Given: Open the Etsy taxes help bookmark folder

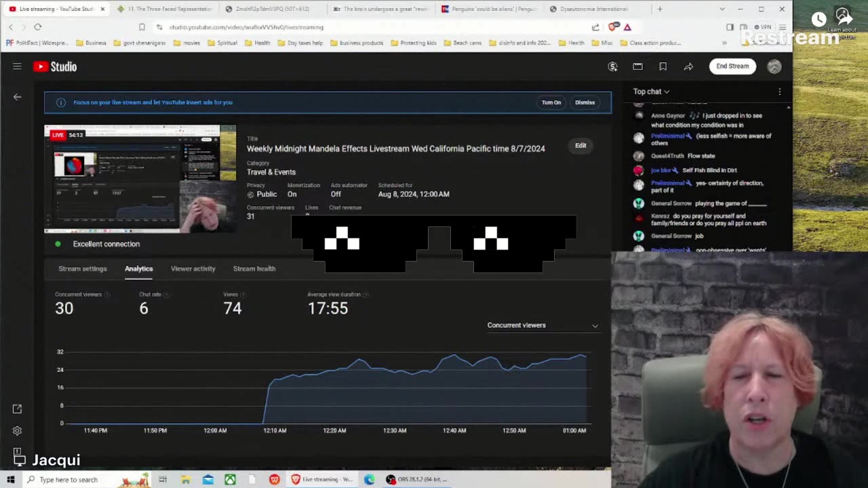Looking at the screenshot, I should pos(300,43).
